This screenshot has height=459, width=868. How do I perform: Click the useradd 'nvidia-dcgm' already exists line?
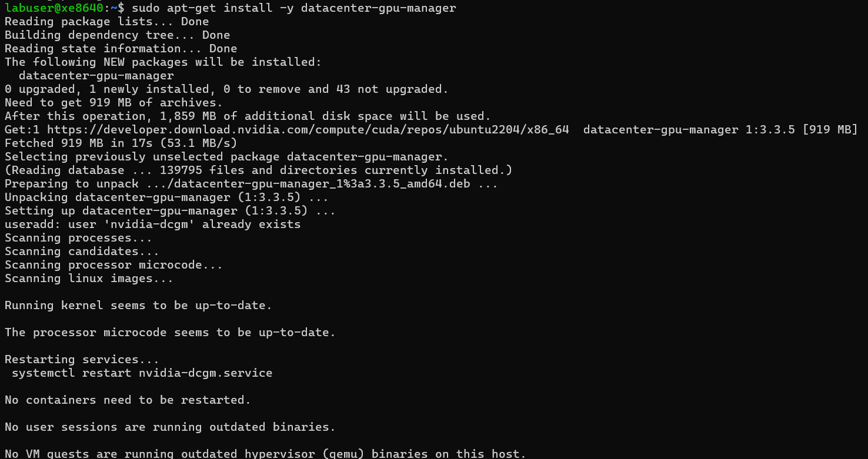(x=152, y=225)
